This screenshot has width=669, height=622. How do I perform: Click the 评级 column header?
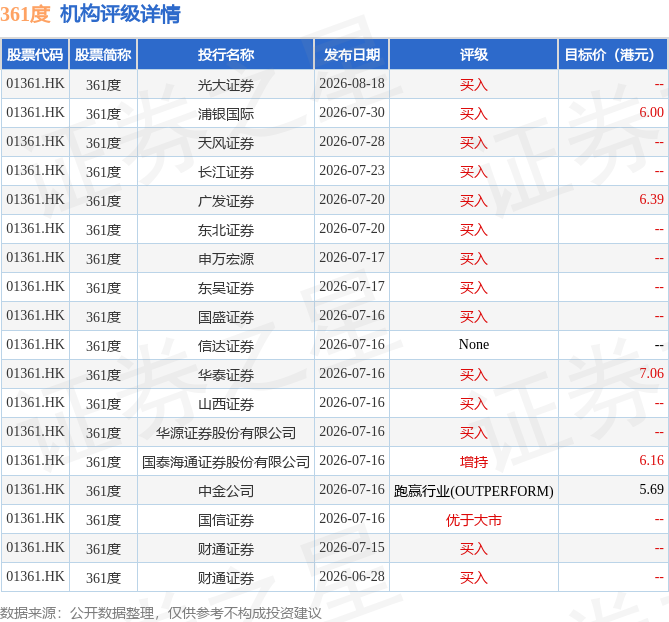pyautogui.click(x=474, y=55)
